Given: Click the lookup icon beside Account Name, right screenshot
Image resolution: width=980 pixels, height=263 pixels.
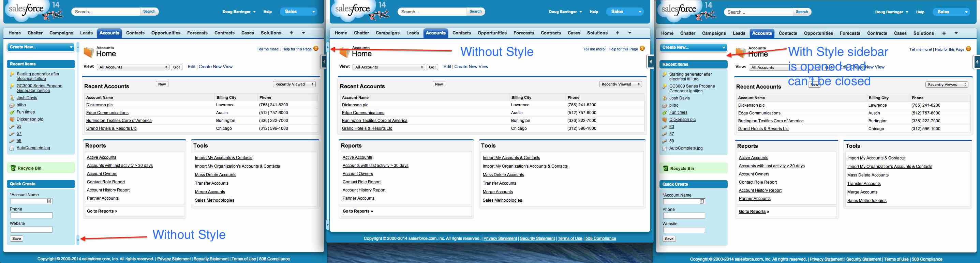Looking at the screenshot, I should click(702, 201).
